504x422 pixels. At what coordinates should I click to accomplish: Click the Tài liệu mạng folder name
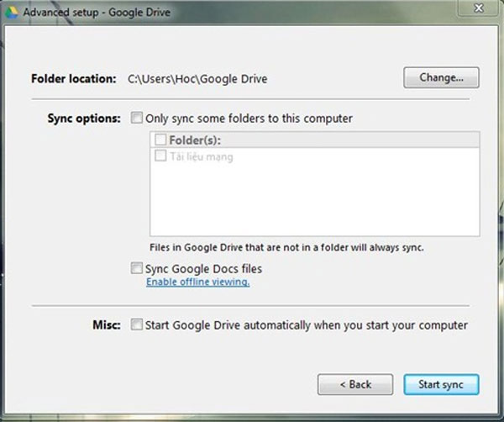[202, 156]
